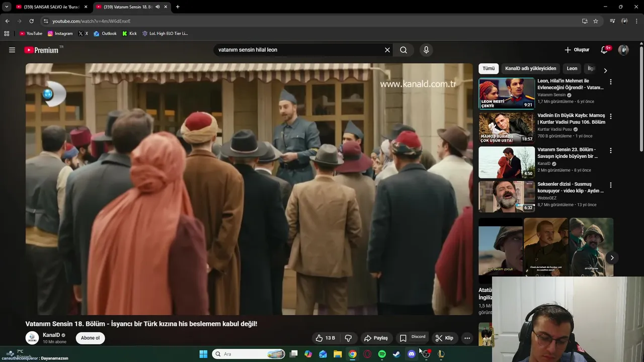Expand Chrome tab search dropdown
The height and width of the screenshot is (362, 644).
click(x=7, y=7)
